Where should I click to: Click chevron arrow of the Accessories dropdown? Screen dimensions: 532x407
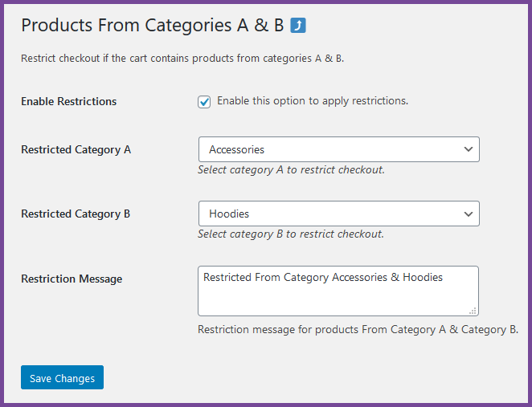pyautogui.click(x=469, y=149)
